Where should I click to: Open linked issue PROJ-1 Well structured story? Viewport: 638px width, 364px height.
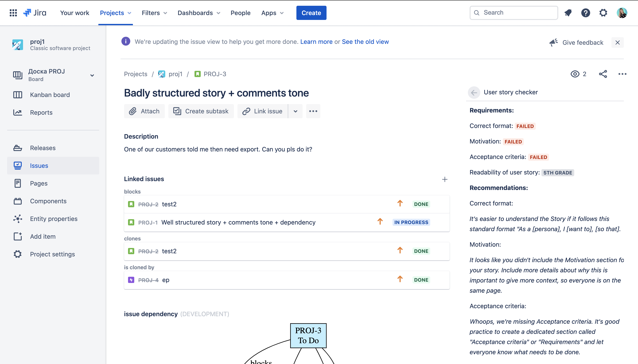(238, 222)
